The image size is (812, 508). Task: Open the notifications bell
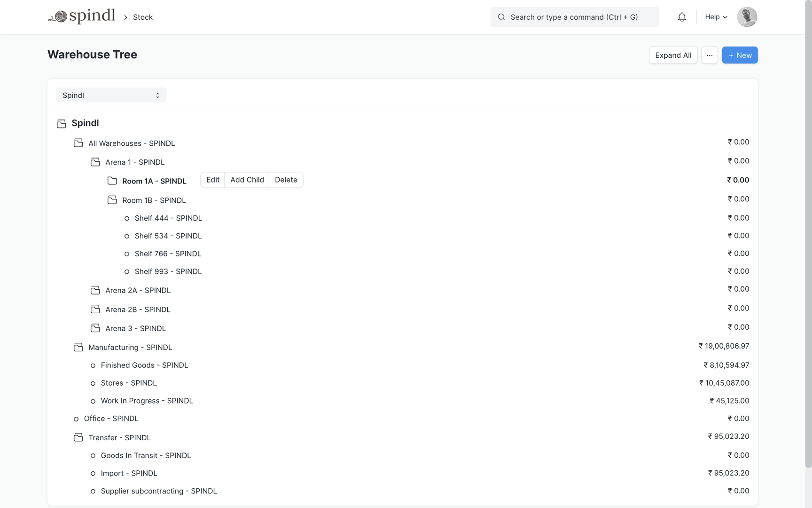[x=681, y=17]
